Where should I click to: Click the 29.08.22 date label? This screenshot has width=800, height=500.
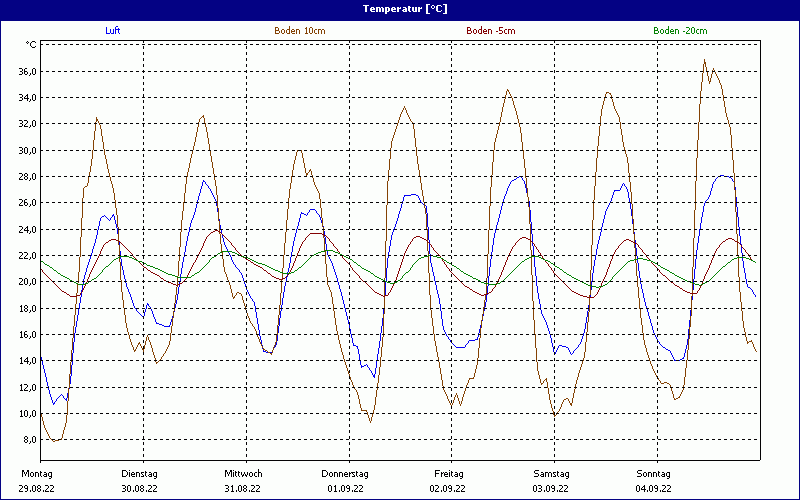coord(37,489)
